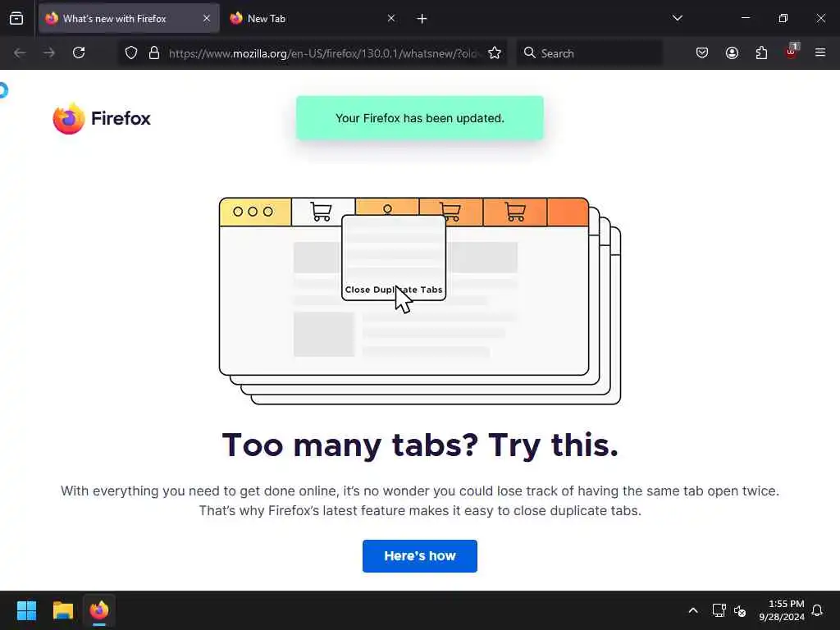Show site security lock information
The image size is (840, 630).
[154, 53]
